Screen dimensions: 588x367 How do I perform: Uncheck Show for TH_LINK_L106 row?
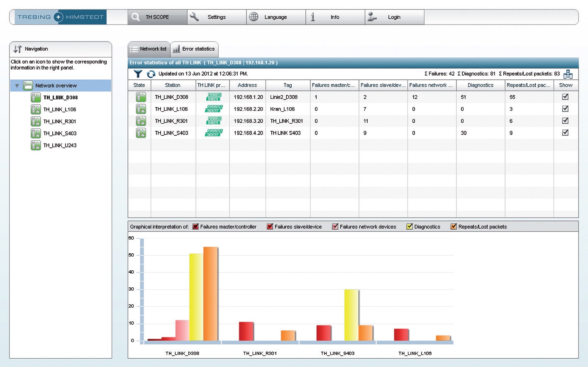565,109
